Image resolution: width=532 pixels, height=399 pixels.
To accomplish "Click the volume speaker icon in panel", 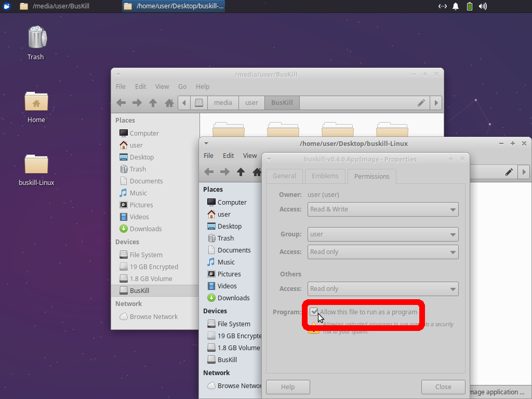I will [x=483, y=6].
